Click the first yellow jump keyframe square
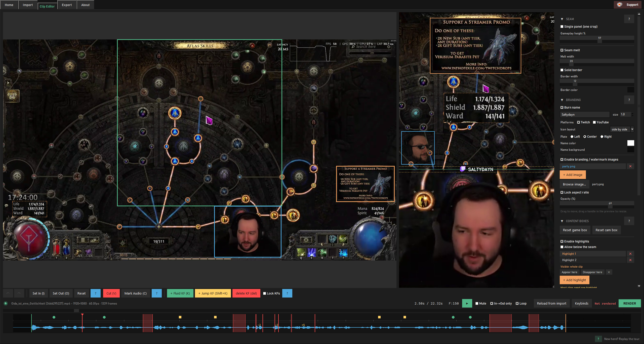 point(180,317)
